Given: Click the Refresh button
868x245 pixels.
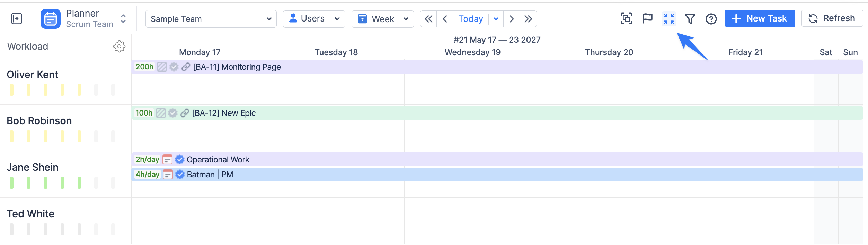Looking at the screenshot, I should 832,18.
